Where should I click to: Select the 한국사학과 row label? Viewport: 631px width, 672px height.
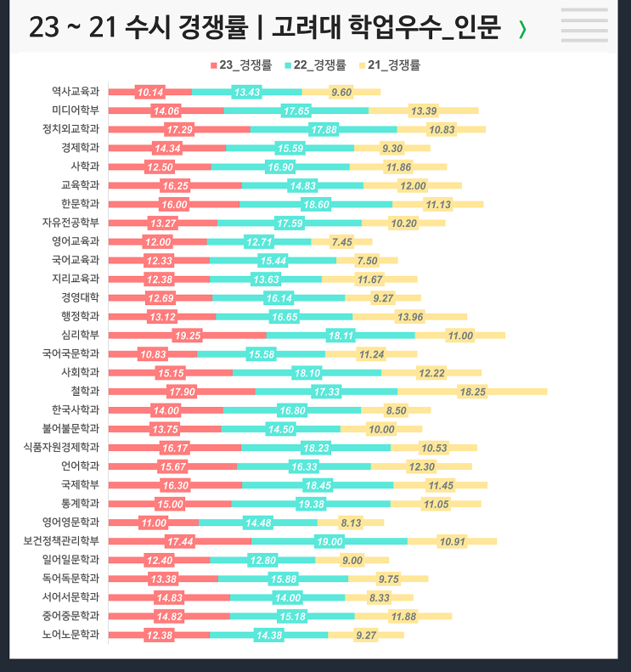tap(76, 410)
